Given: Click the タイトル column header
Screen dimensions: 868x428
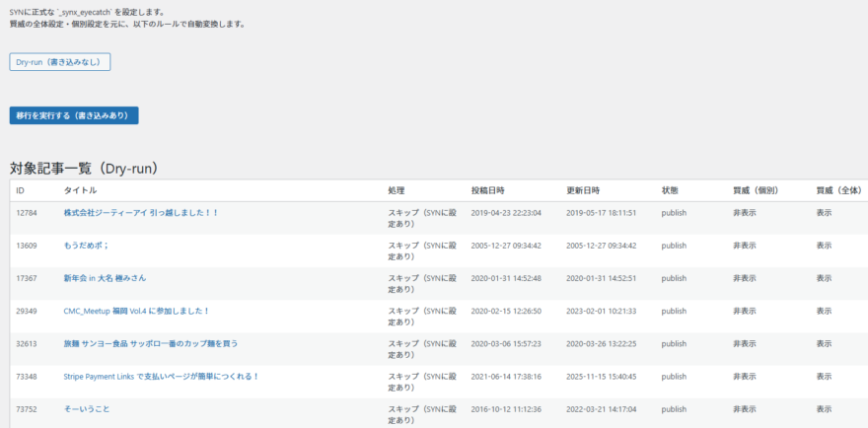Looking at the screenshot, I should tap(80, 189).
